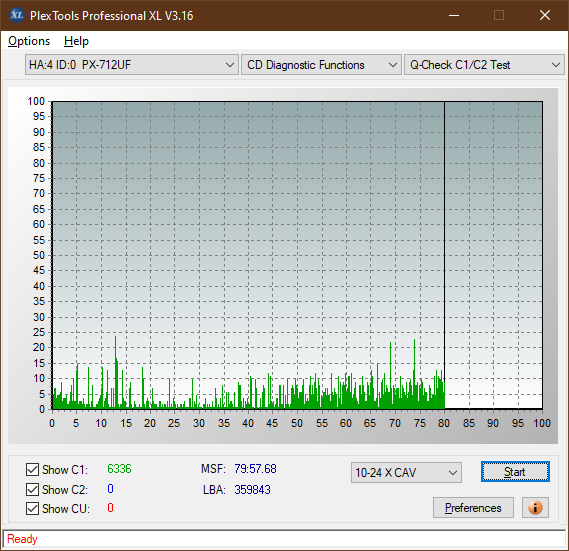Close the PlexTools Professional window
The height and width of the screenshot is (551, 569).
(545, 15)
